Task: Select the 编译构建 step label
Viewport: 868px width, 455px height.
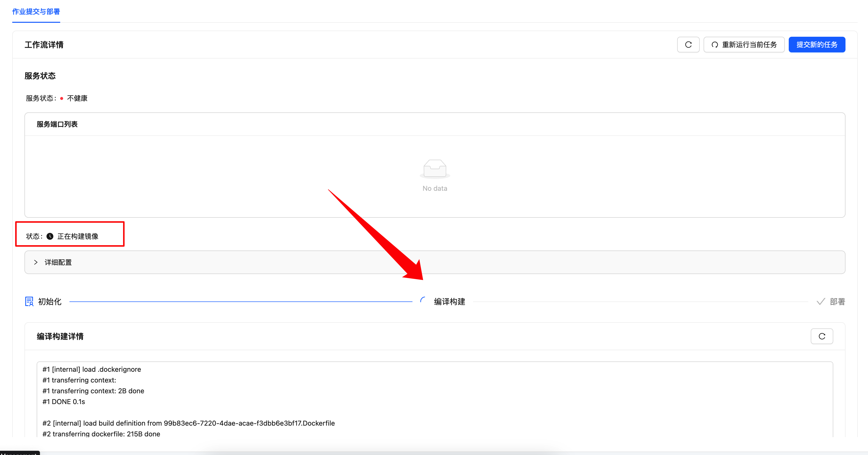Action: click(x=449, y=301)
